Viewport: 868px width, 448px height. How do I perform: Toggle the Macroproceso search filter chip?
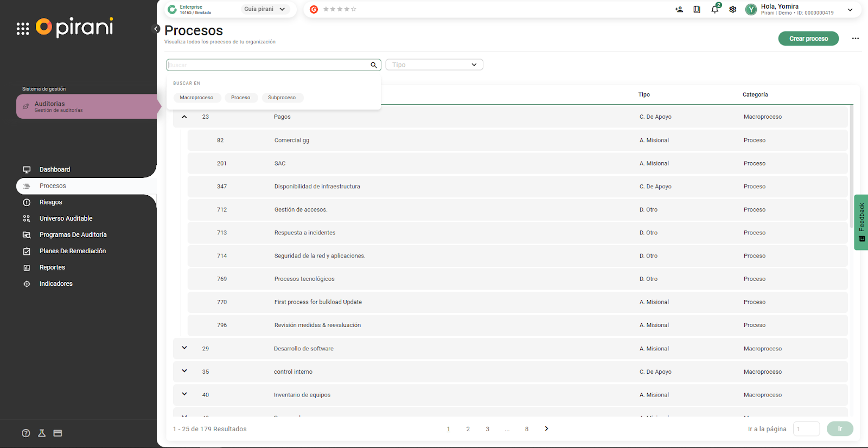tap(196, 98)
